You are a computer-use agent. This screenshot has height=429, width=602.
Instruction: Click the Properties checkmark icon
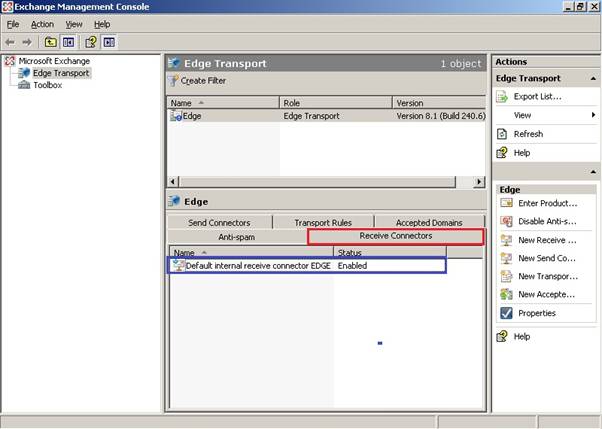(x=506, y=313)
